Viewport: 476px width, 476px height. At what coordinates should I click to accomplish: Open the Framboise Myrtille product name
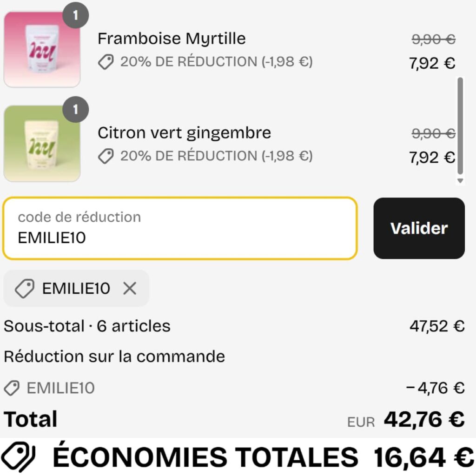pyautogui.click(x=172, y=39)
